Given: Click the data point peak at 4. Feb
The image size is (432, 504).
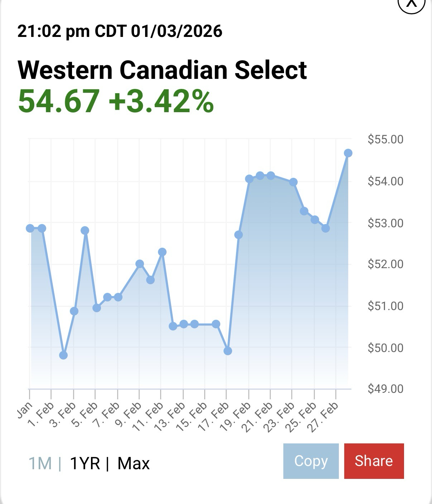Looking at the screenshot, I should coord(85,230).
